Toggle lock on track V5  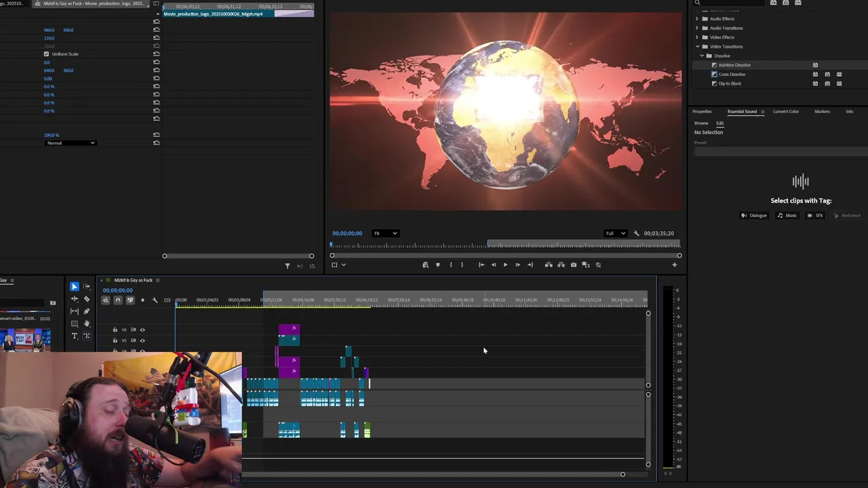click(115, 340)
